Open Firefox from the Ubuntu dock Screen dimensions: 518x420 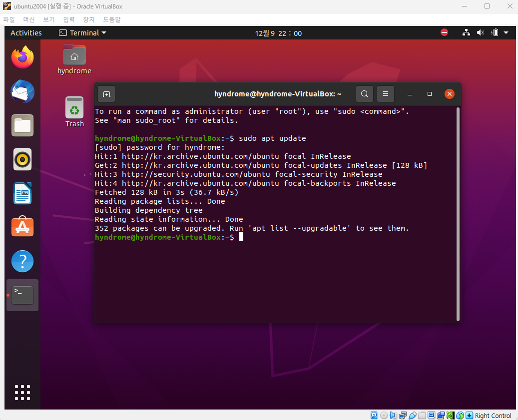tap(22, 57)
